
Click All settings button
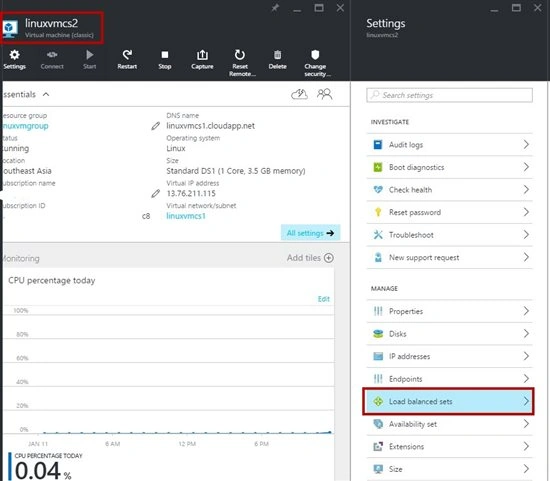310,233
